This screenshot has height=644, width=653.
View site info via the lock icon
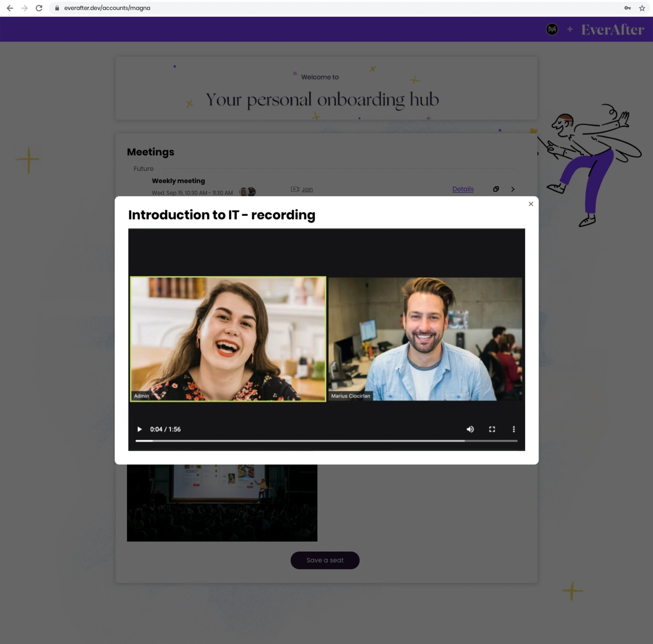tap(57, 8)
